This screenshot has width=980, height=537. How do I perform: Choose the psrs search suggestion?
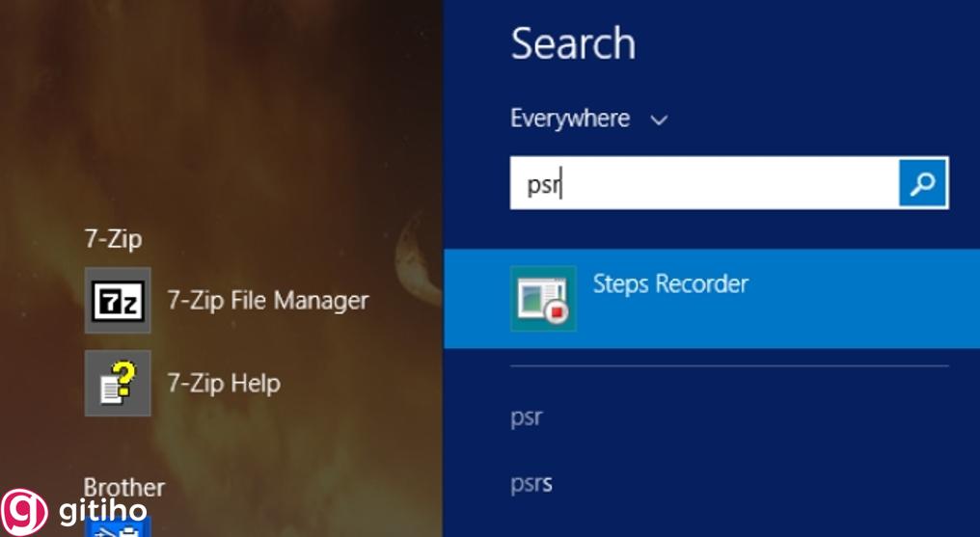(531, 484)
